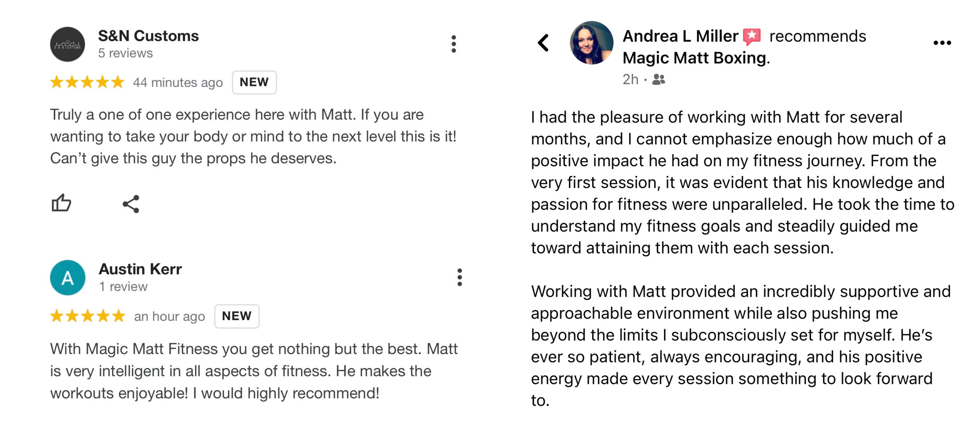The height and width of the screenshot is (425, 980).
Task: Open options menu for S&N Customs review
Action: coord(453,44)
